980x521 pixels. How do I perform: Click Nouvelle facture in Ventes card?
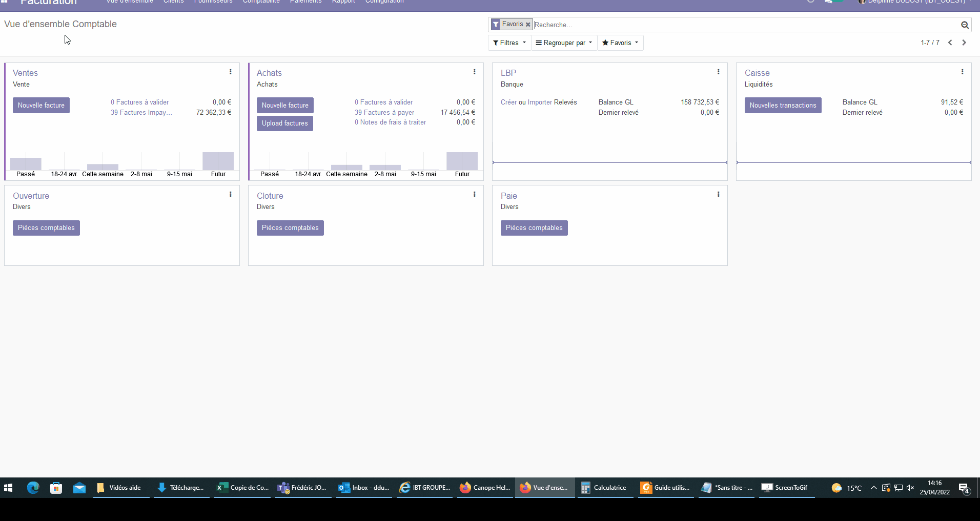pyautogui.click(x=41, y=106)
